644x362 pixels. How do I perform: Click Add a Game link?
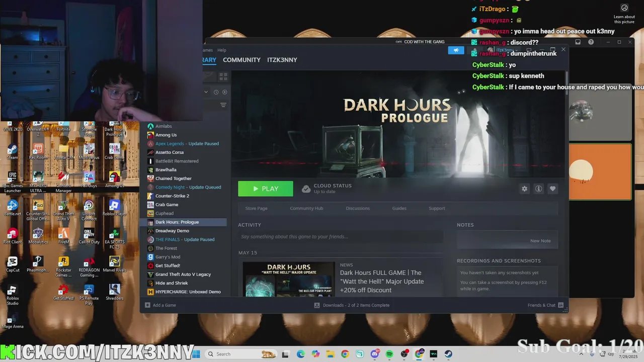[160, 305]
